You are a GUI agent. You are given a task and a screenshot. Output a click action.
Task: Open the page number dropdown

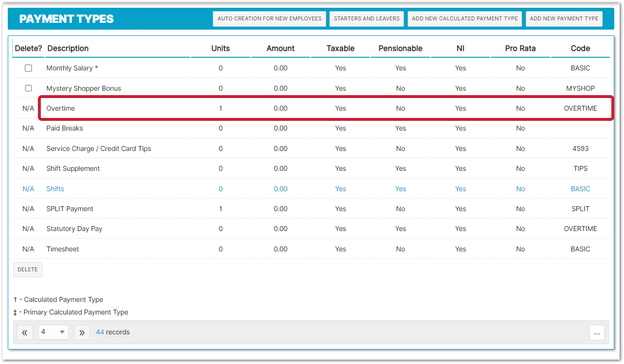click(x=53, y=332)
